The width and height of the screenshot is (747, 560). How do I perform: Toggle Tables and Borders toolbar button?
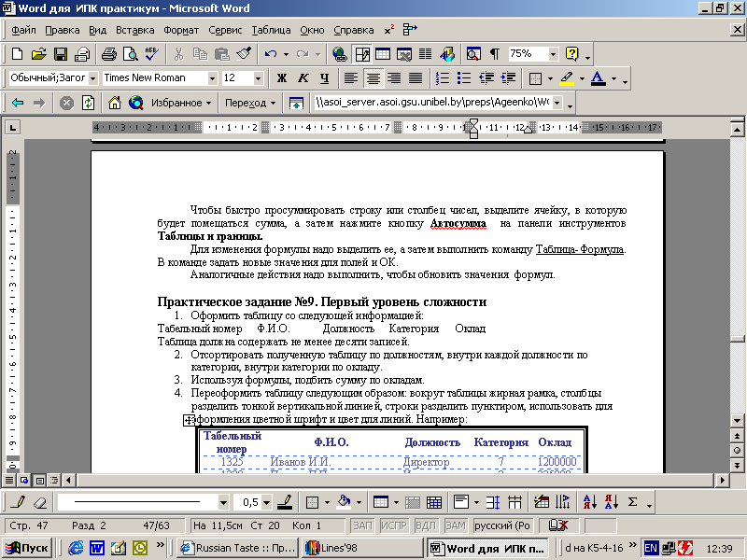click(362, 54)
